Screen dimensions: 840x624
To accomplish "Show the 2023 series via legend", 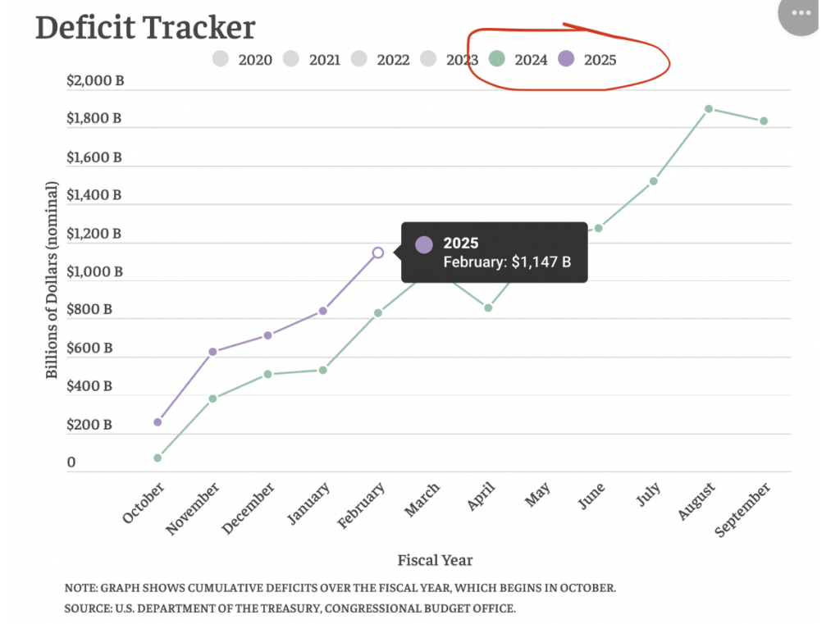I will pos(449,59).
